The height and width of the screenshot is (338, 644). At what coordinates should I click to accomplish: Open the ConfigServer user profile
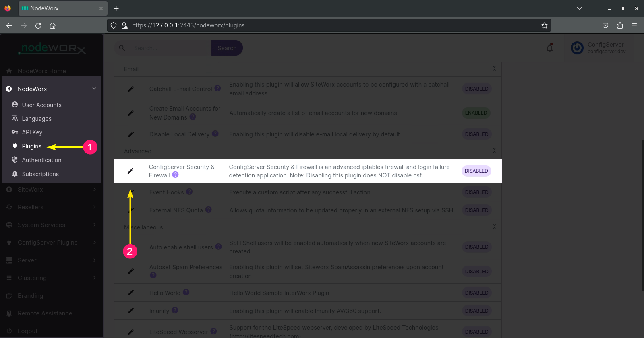coord(598,48)
